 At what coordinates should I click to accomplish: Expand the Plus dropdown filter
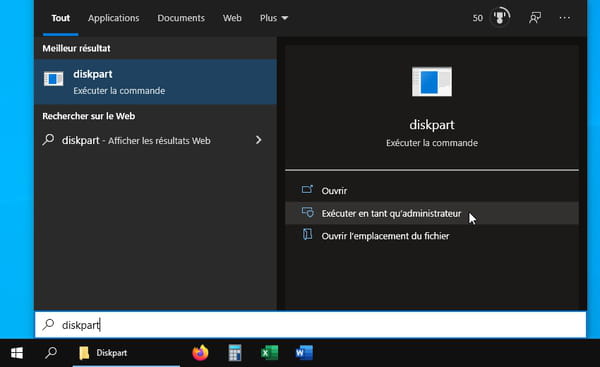(x=274, y=18)
